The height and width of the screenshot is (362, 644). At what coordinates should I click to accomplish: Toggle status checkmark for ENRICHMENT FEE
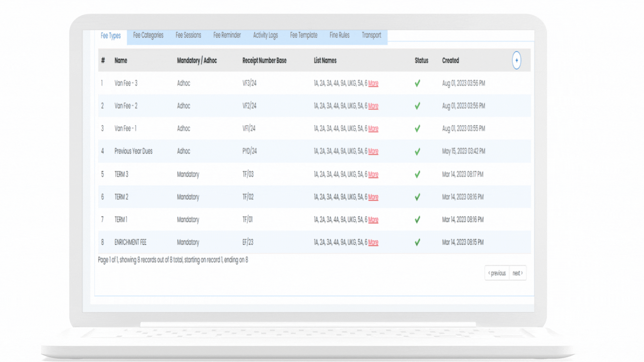[417, 242]
